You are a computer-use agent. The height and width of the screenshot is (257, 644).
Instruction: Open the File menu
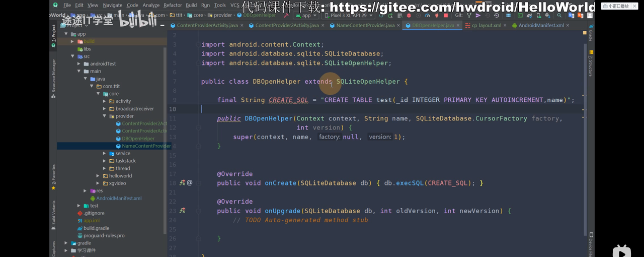[x=67, y=5]
